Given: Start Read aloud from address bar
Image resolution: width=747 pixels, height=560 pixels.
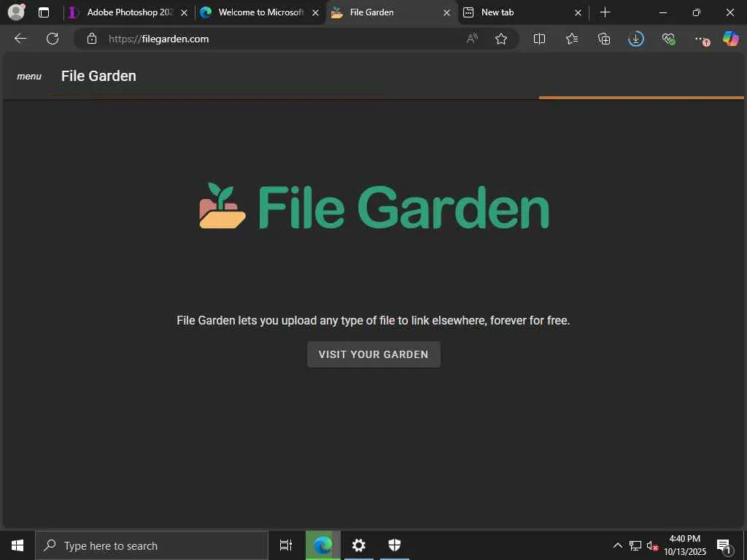Looking at the screenshot, I should tap(472, 39).
